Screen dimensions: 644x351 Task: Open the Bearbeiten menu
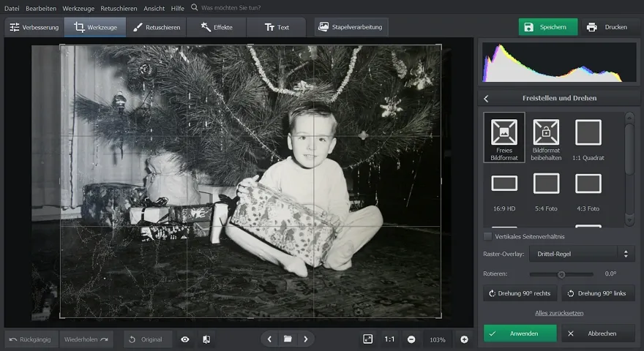(41, 8)
